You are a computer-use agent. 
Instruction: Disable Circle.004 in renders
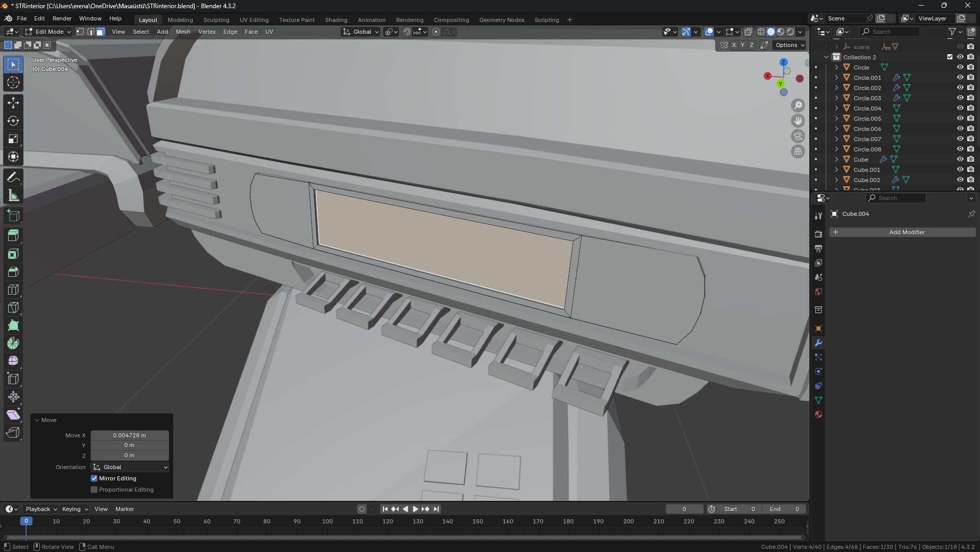pos(971,108)
